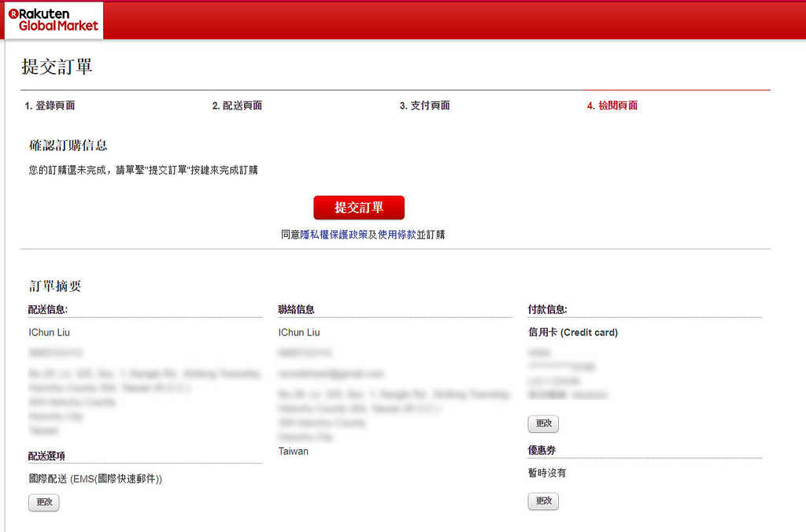This screenshot has height=532, width=806.
Task: Go to step 3. 支付頁面
Action: pyautogui.click(x=425, y=105)
